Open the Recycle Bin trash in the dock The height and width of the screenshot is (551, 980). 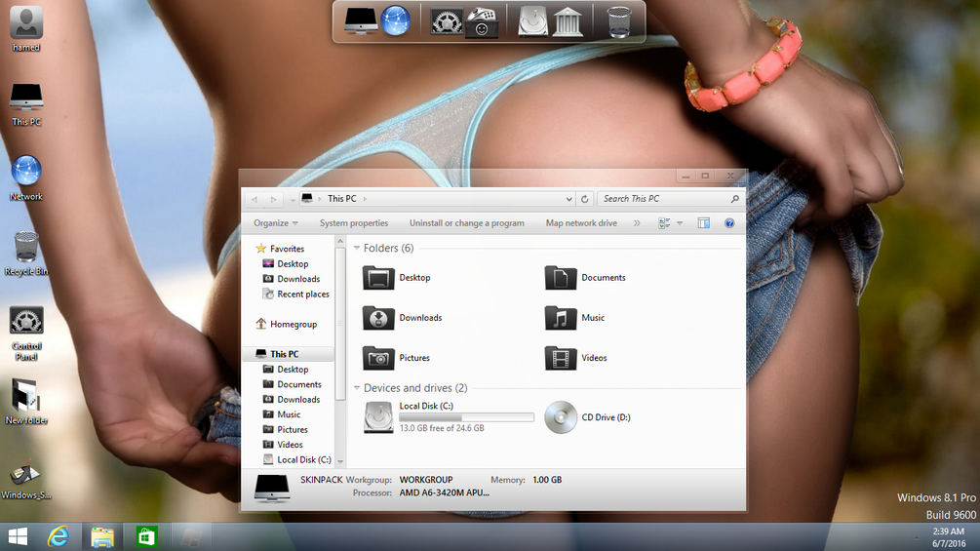pyautogui.click(x=619, y=21)
